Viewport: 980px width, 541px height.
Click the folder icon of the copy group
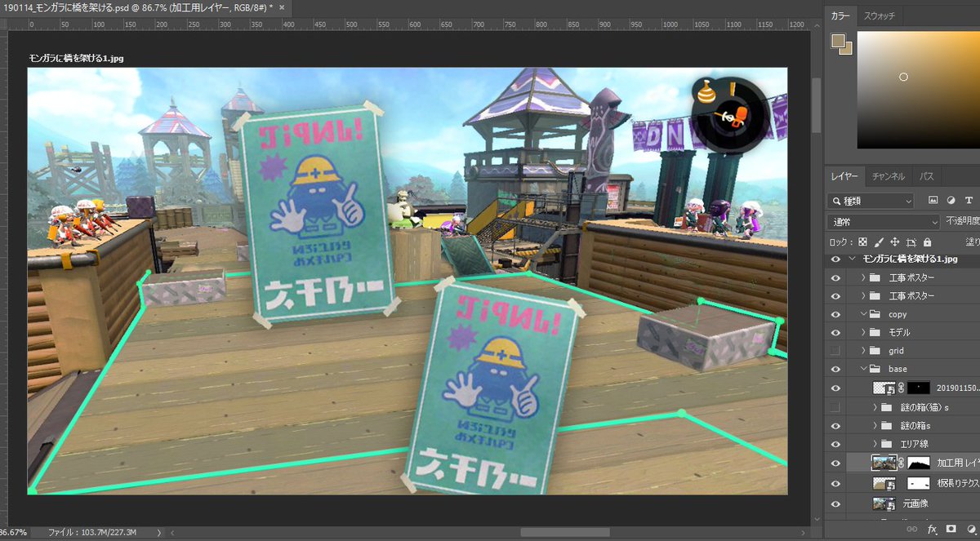click(876, 314)
